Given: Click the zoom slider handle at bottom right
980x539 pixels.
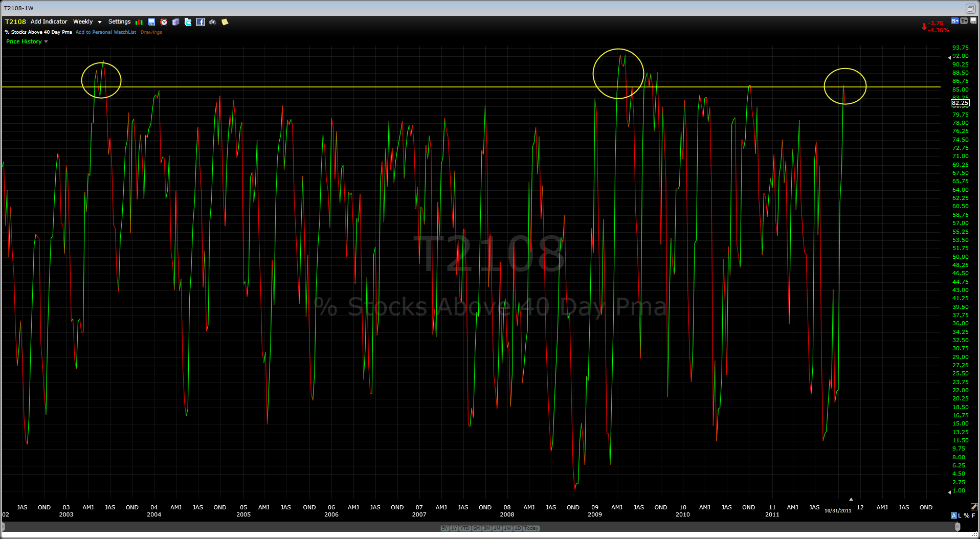Looking at the screenshot, I should point(957,527).
